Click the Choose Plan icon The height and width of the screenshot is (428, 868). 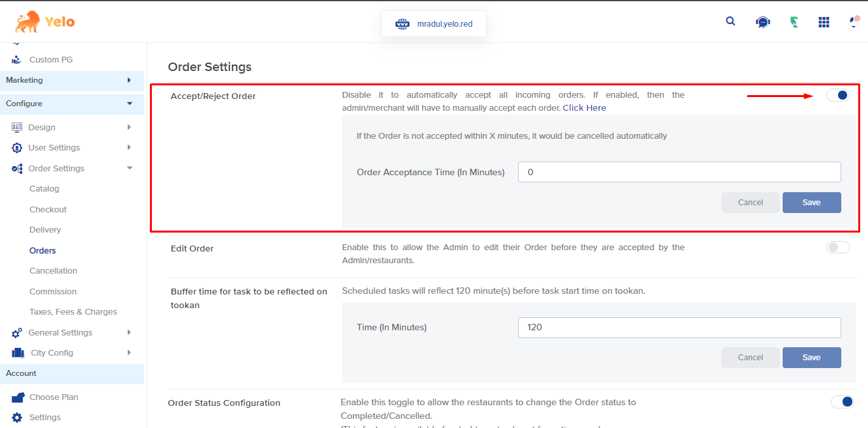(x=18, y=397)
